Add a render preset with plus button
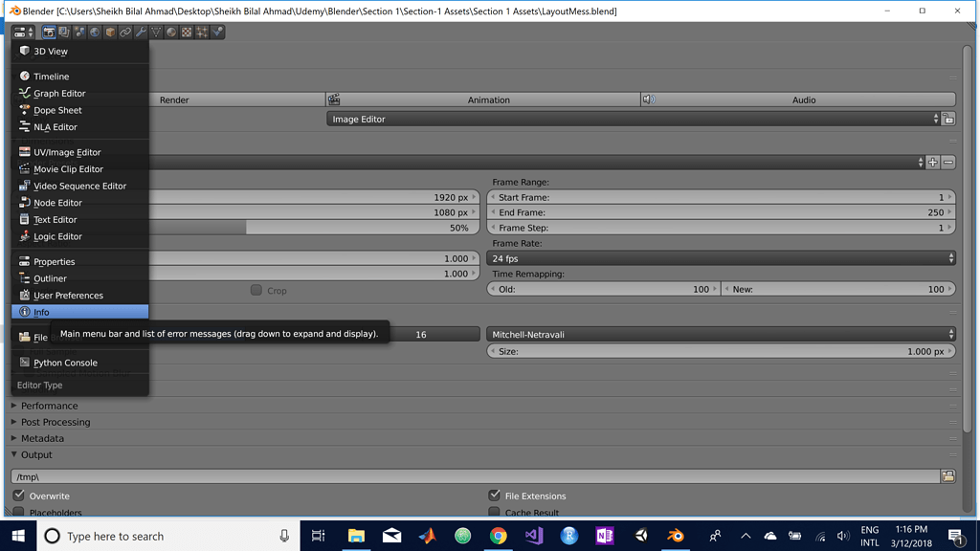This screenshot has width=980, height=551. click(932, 163)
